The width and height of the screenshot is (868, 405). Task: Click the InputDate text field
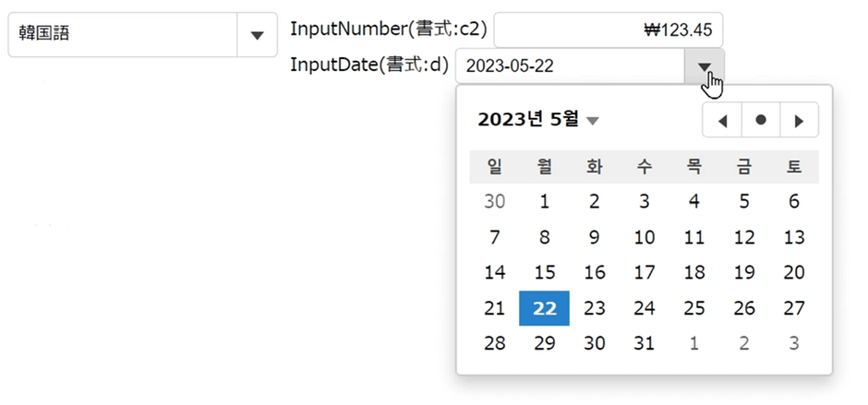pyautogui.click(x=571, y=66)
